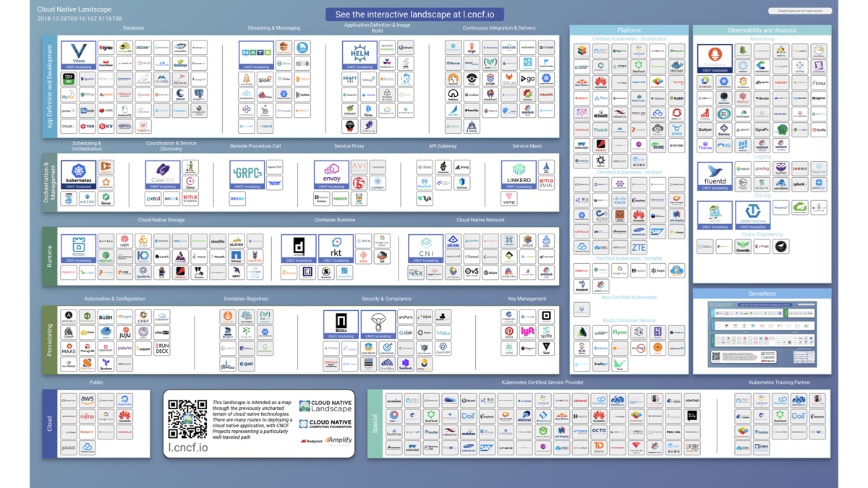868x488 pixels.
Task: Open the ROOK cloud-native storage card
Action: (78, 249)
